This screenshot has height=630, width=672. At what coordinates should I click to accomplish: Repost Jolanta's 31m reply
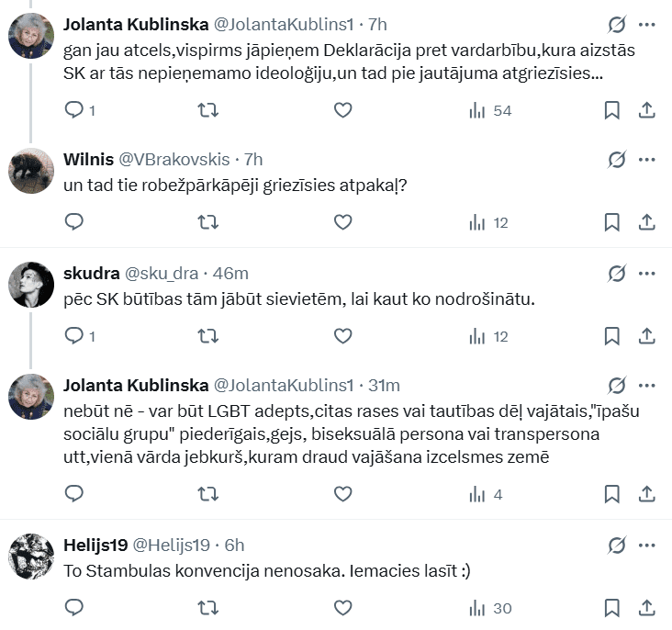click(208, 494)
